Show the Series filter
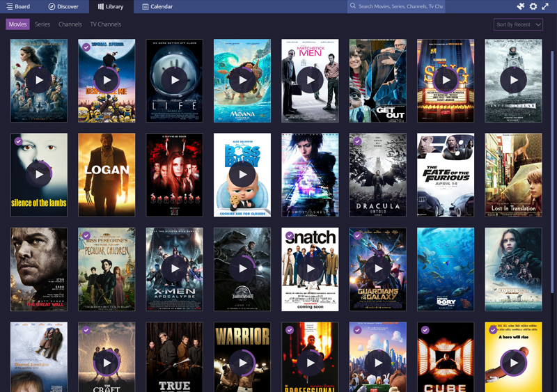Screen dimensions: 557x392 coord(42,24)
